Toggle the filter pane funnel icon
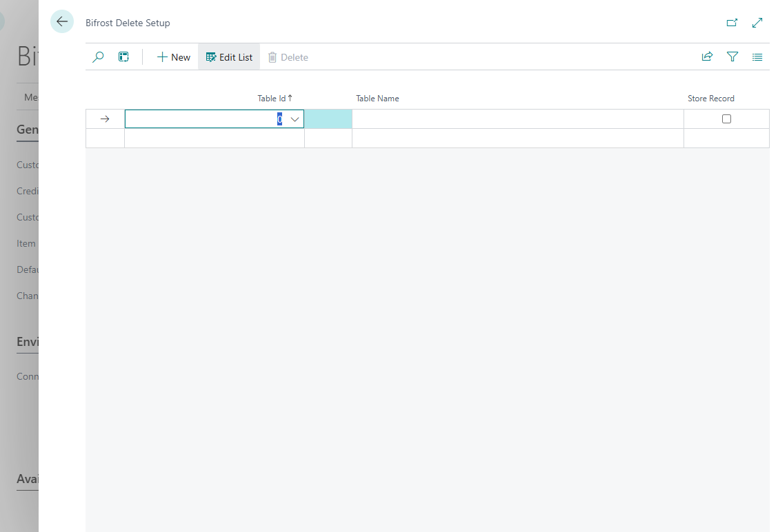This screenshot has height=532, width=778. point(732,57)
